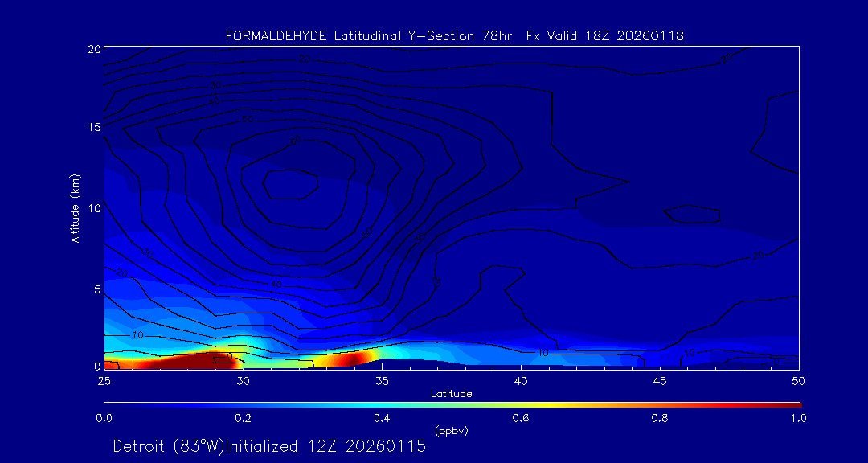Click latitude tick label 35
Screen dimensions: 868x463
[382, 380]
